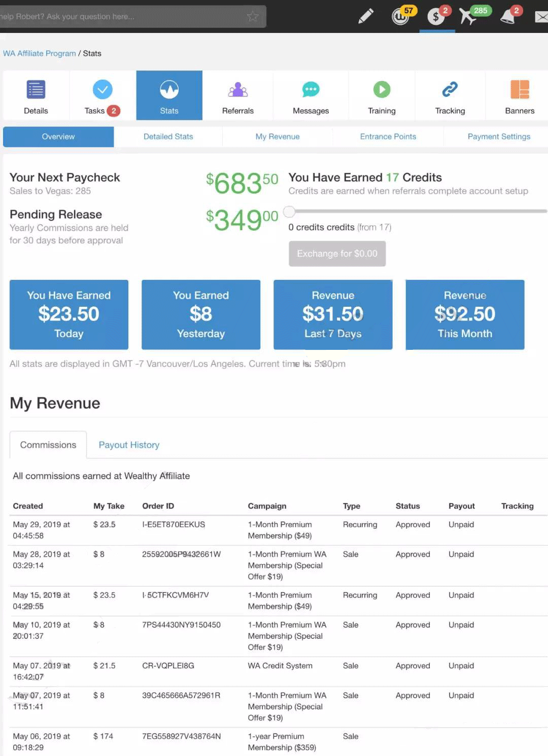Viewport: 548px width, 756px height.
Task: Click the Exchange for $0.00 button
Action: tap(337, 254)
